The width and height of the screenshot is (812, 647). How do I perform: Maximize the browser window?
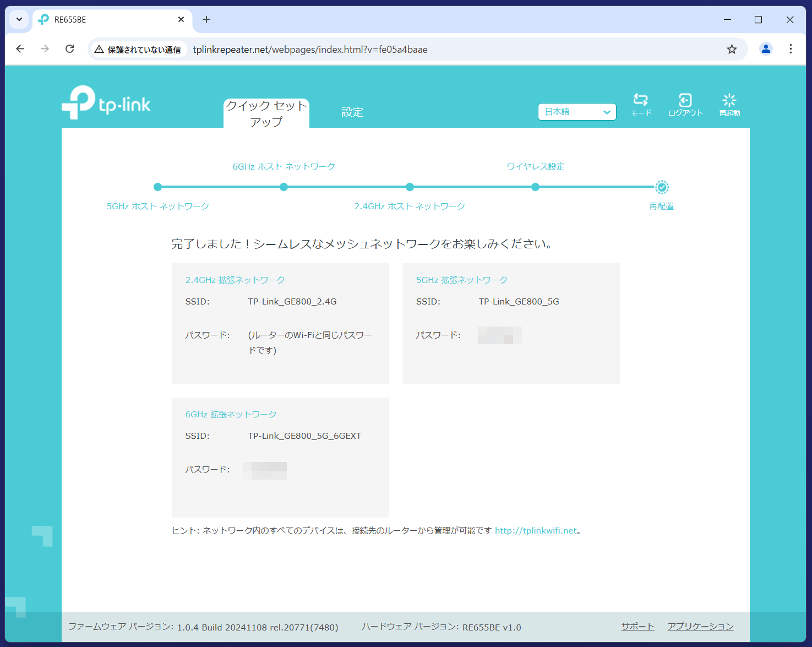pos(758,19)
